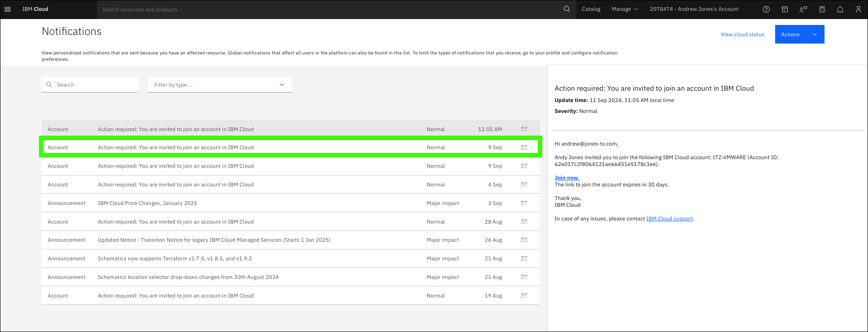Open the Catalog menu item
Image resolution: width=868 pixels, height=332 pixels.
tap(591, 9)
